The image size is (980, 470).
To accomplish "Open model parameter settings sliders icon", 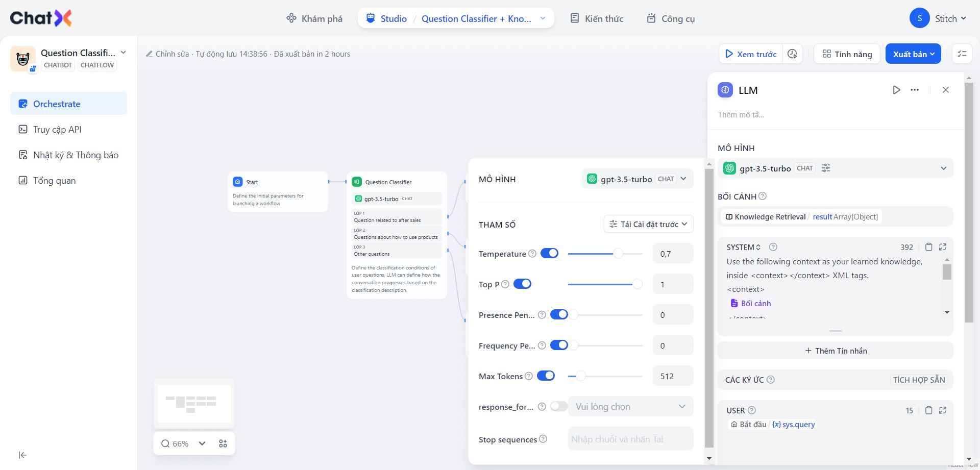I will [826, 168].
